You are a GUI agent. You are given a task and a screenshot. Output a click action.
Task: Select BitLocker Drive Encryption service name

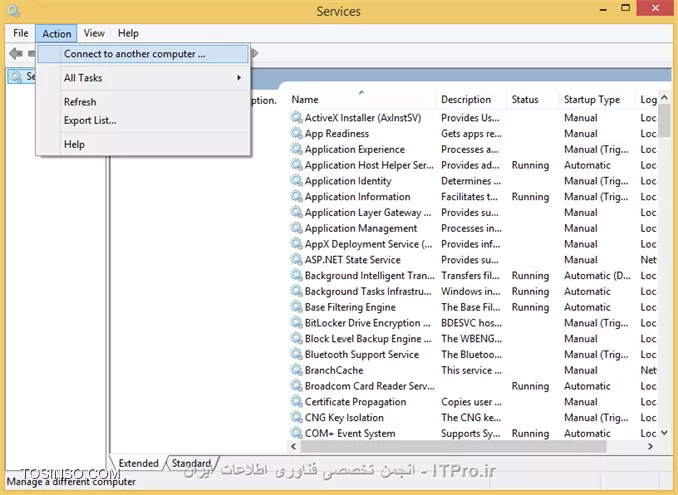pyautogui.click(x=368, y=323)
